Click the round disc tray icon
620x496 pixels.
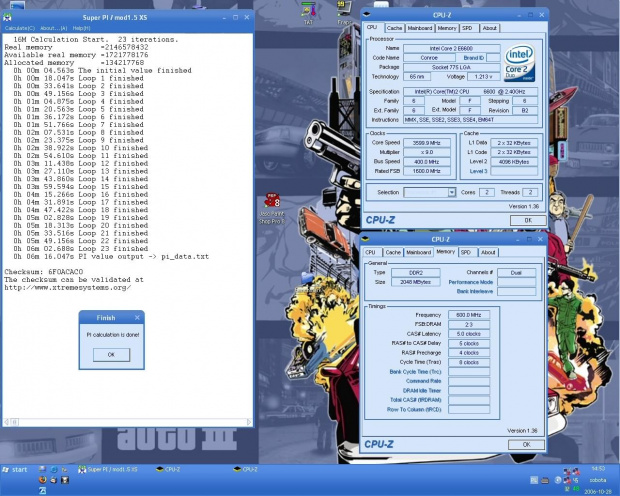click(558, 480)
